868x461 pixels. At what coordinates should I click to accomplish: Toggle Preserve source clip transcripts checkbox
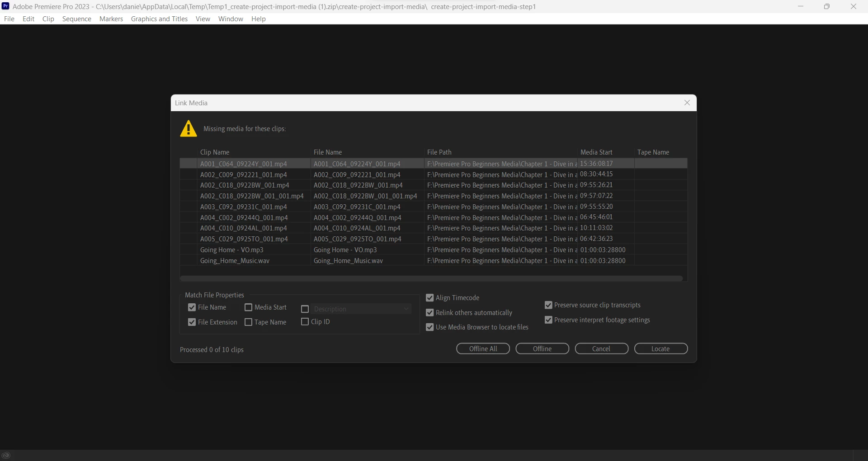tap(548, 305)
